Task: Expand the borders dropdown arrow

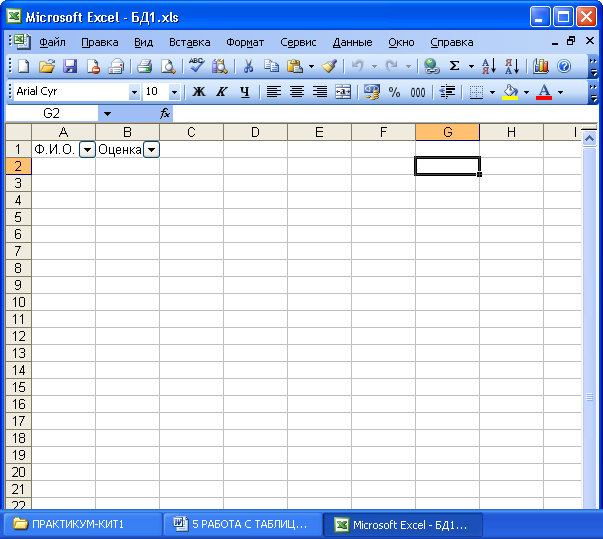Action: click(x=492, y=92)
